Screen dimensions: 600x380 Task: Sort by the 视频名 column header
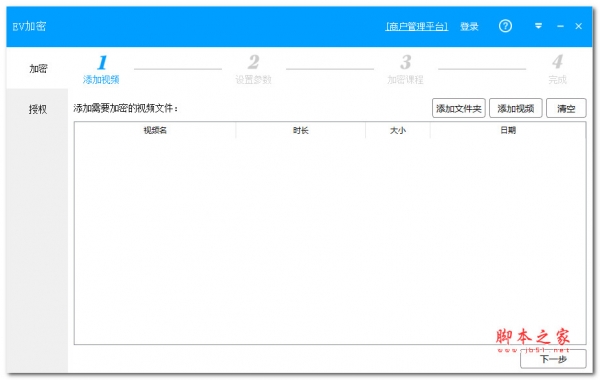tap(155, 130)
